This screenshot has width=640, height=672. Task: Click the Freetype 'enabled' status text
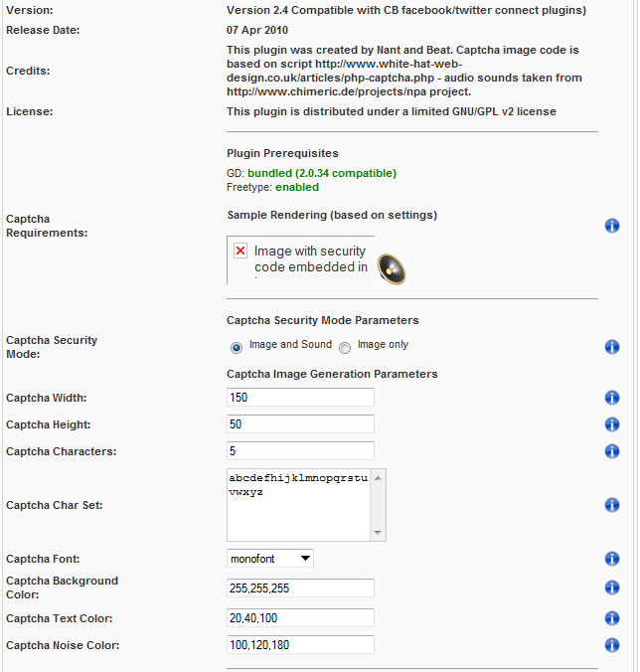click(x=297, y=187)
